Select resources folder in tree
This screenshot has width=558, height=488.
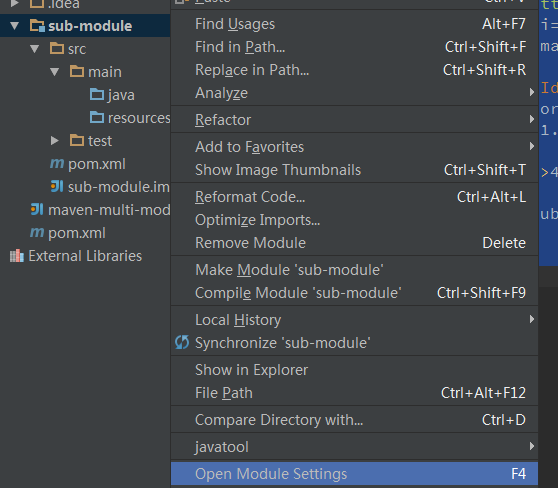coord(85,118)
